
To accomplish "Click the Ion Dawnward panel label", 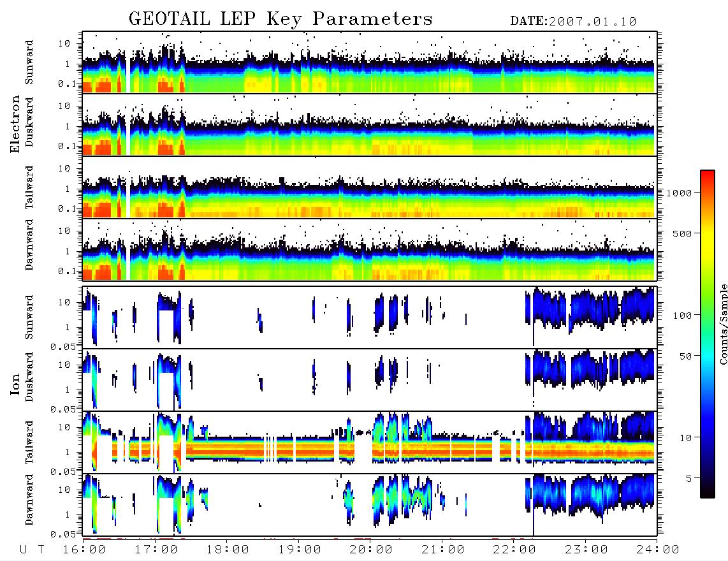I will point(29,499).
